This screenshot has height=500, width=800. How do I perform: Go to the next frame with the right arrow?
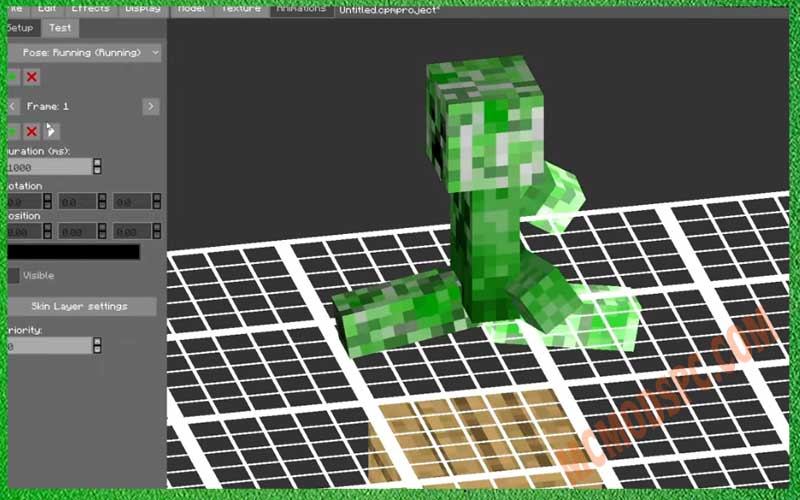(151, 106)
